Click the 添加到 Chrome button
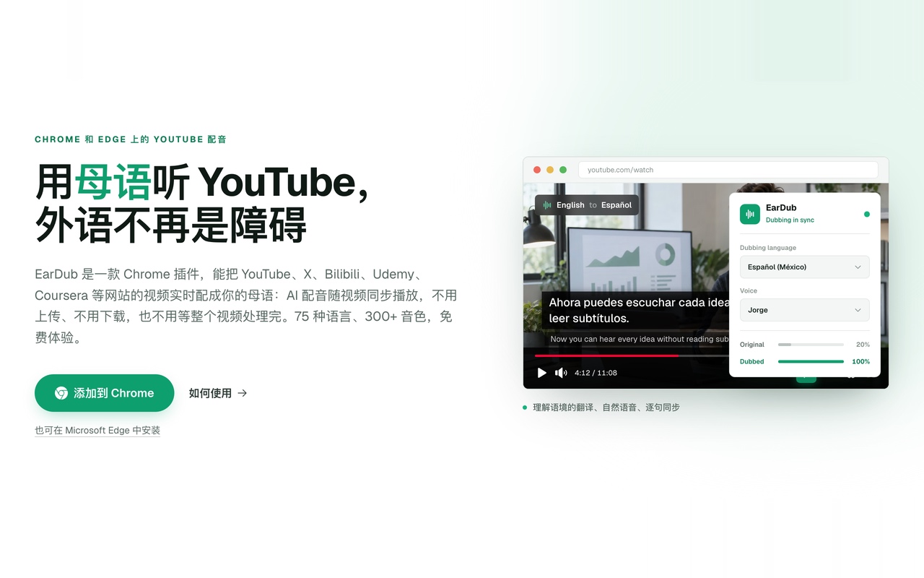Image resolution: width=924 pixels, height=578 pixels. [105, 393]
